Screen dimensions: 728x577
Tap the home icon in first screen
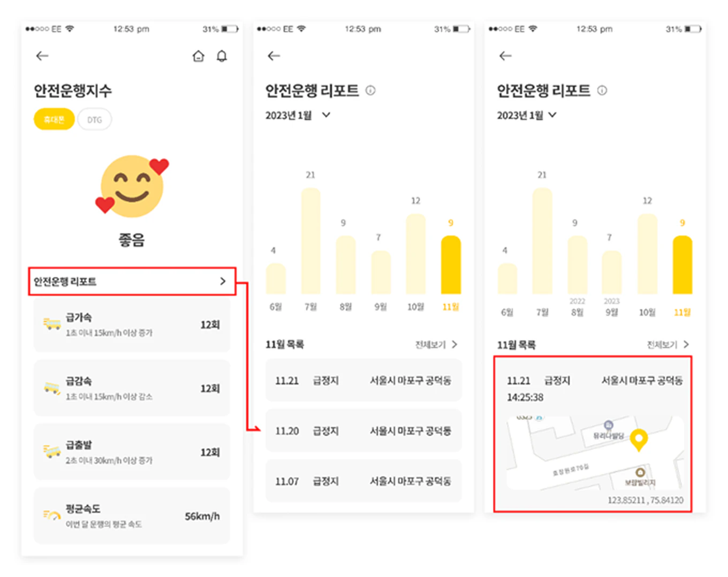click(x=198, y=56)
